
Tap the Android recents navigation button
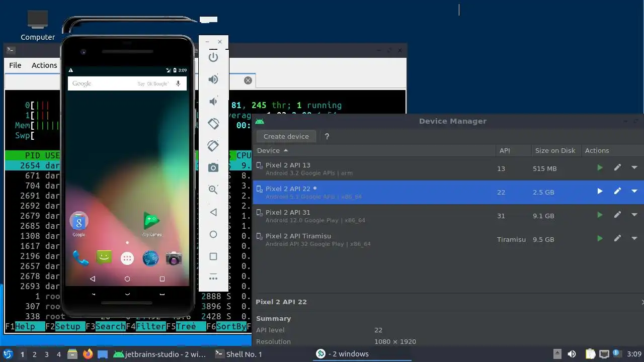click(x=162, y=279)
